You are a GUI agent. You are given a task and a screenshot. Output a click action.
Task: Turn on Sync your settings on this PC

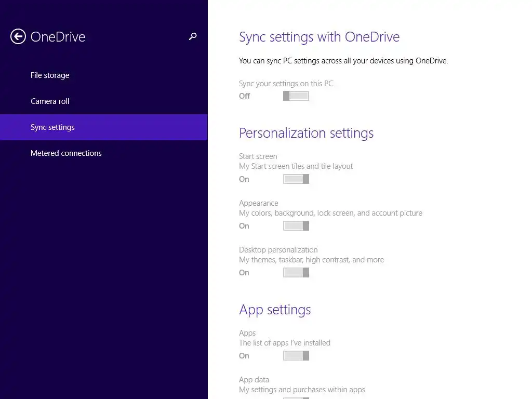coord(296,96)
